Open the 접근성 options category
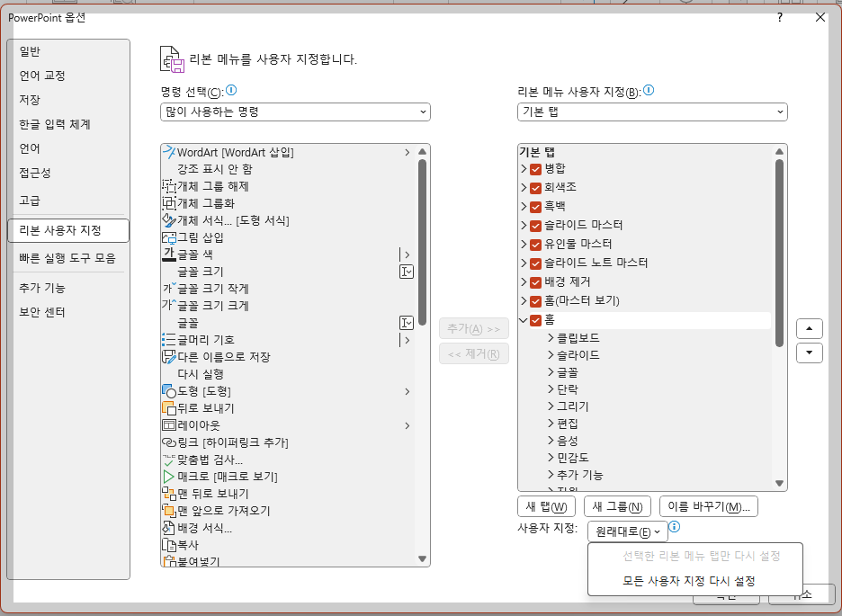 (68, 173)
